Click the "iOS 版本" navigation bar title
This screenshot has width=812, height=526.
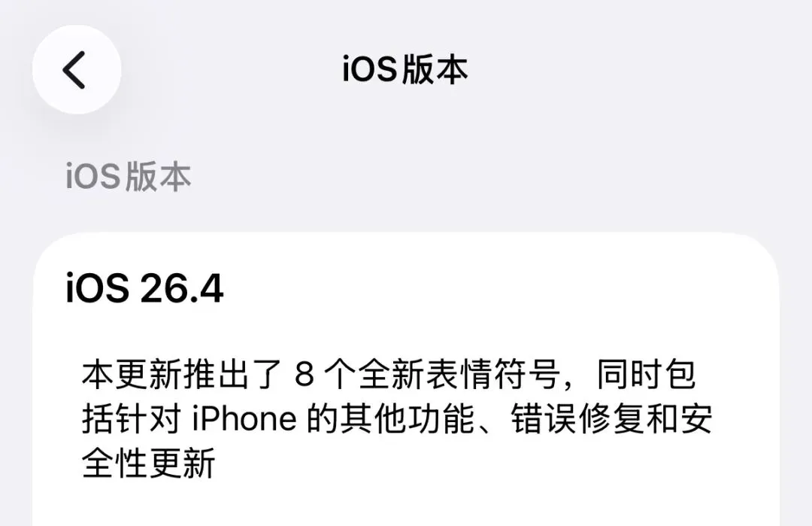click(405, 69)
